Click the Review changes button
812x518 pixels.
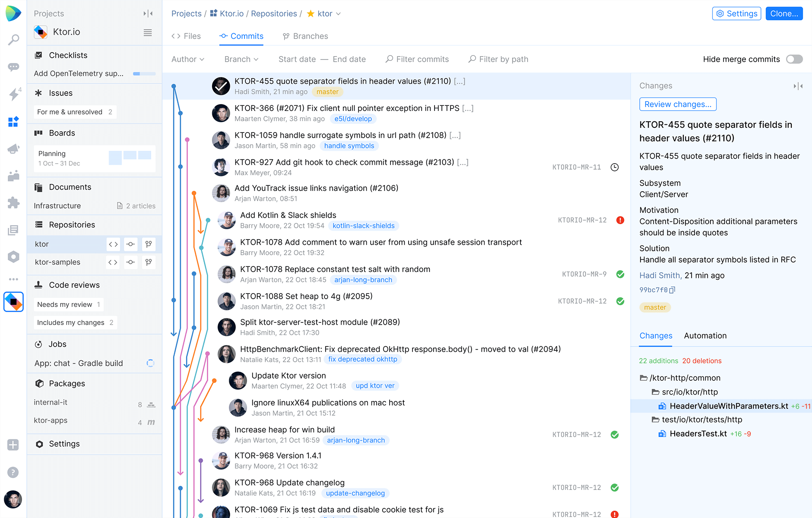tap(678, 104)
